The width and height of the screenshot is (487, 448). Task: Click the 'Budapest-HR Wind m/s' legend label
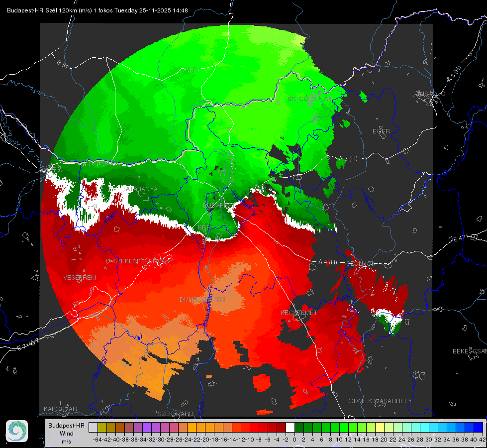coord(66,434)
